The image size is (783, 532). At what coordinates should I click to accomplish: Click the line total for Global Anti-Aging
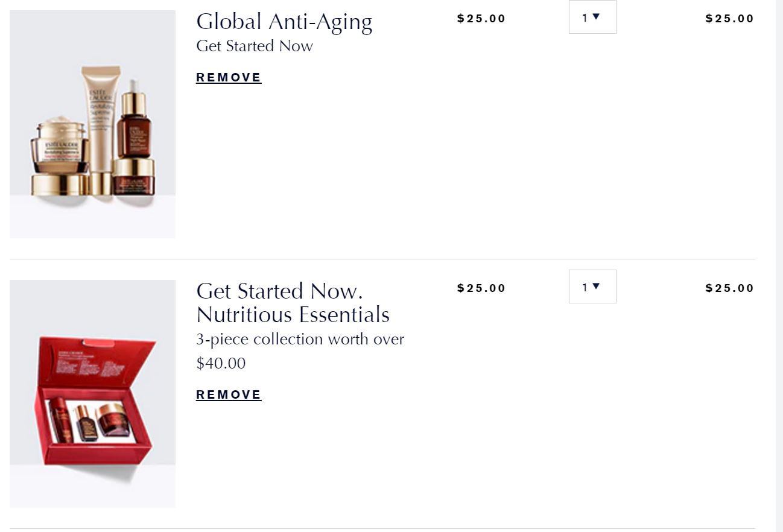coord(729,19)
